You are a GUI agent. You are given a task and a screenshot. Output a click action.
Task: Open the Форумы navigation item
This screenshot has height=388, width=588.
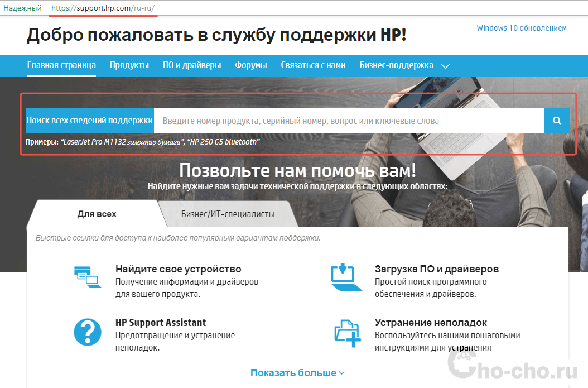coord(251,65)
